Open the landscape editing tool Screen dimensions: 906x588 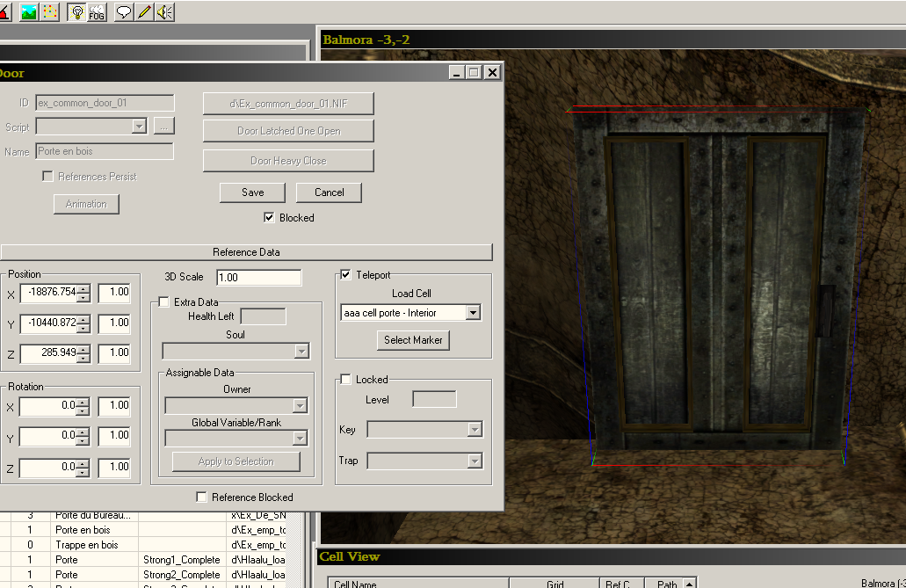tap(29, 12)
